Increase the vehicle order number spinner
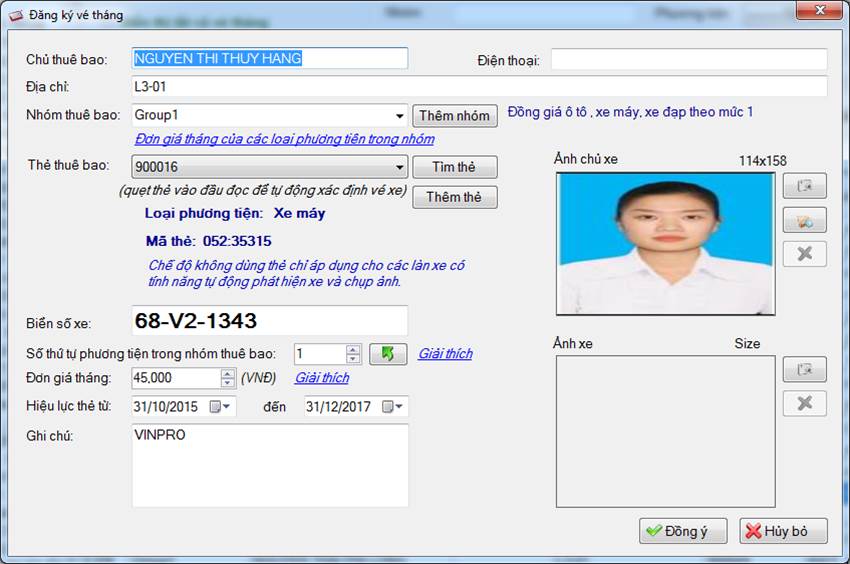Viewport: 850px width, 564px height. pos(352,349)
